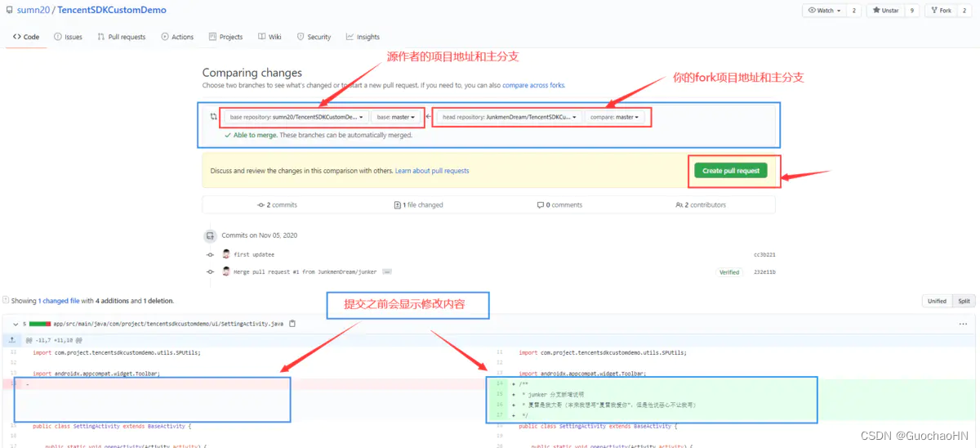This screenshot has width=980, height=448.
Task: Open commit hash 232e11b
Action: click(x=764, y=272)
